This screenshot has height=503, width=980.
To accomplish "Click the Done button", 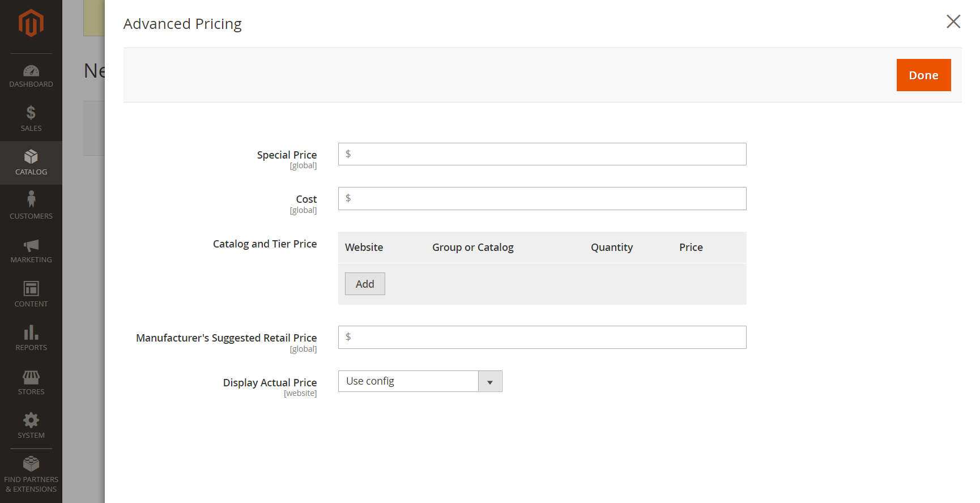I will 923,75.
